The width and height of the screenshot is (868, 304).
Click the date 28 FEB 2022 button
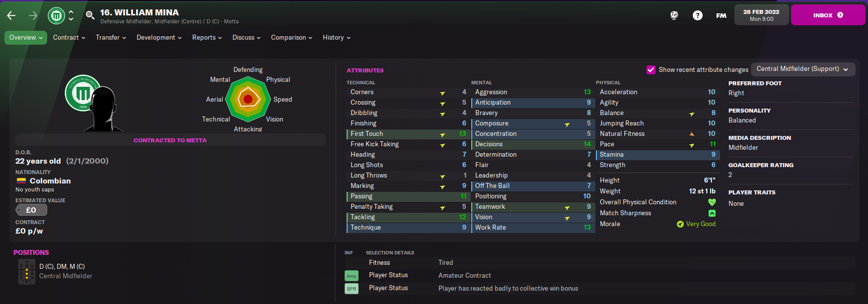(761, 15)
